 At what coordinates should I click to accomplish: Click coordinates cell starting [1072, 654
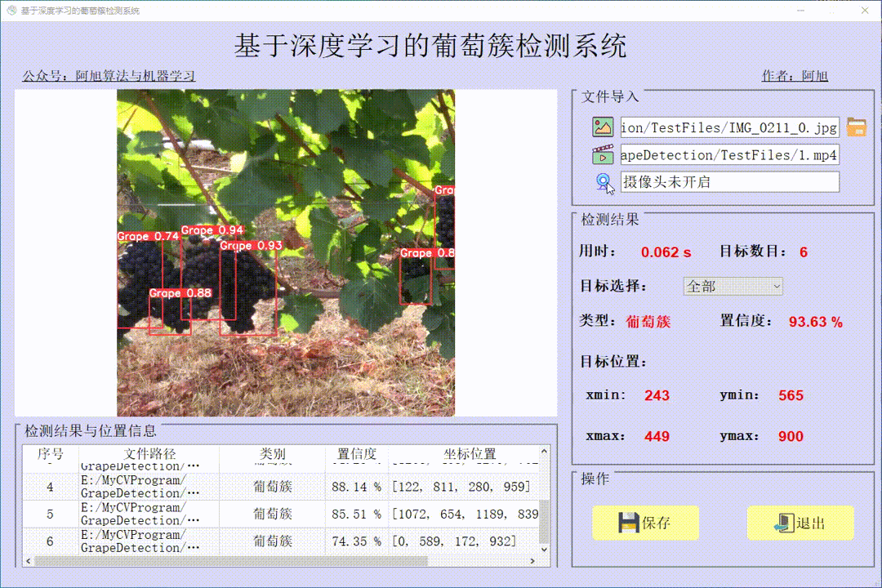point(464,514)
